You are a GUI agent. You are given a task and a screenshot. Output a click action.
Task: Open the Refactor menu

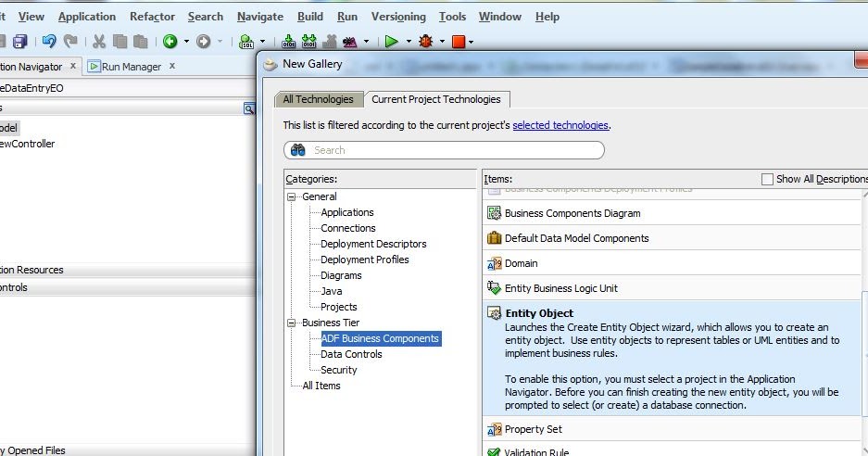[x=152, y=17]
